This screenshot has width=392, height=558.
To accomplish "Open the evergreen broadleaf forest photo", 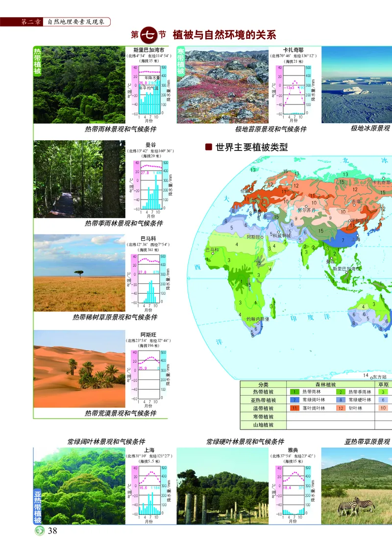I will (x=79, y=486).
